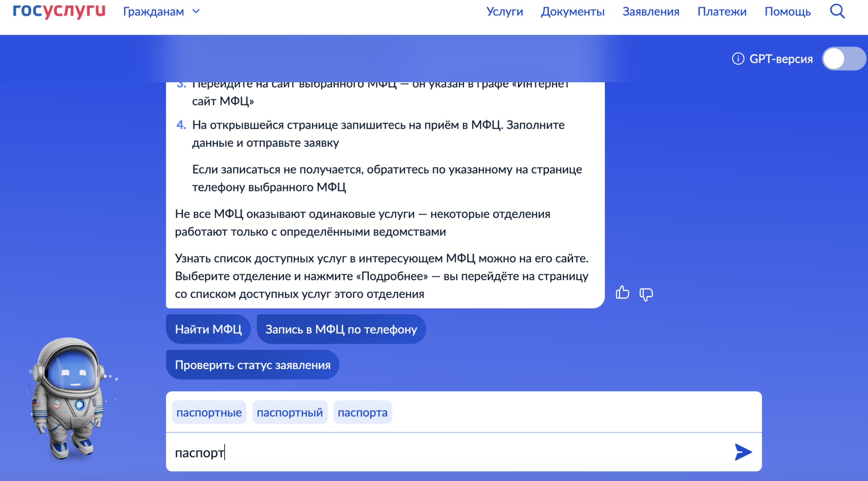The height and width of the screenshot is (481, 868).
Task: Pick the паспорта suggestion chip
Action: (362, 412)
